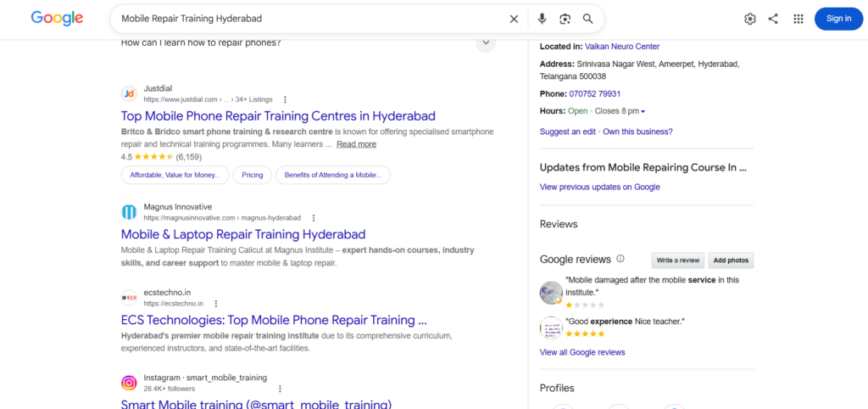Viewport: 868px width, 409px height.
Task: Click the 28.4K+ followers text
Action: [170, 389]
